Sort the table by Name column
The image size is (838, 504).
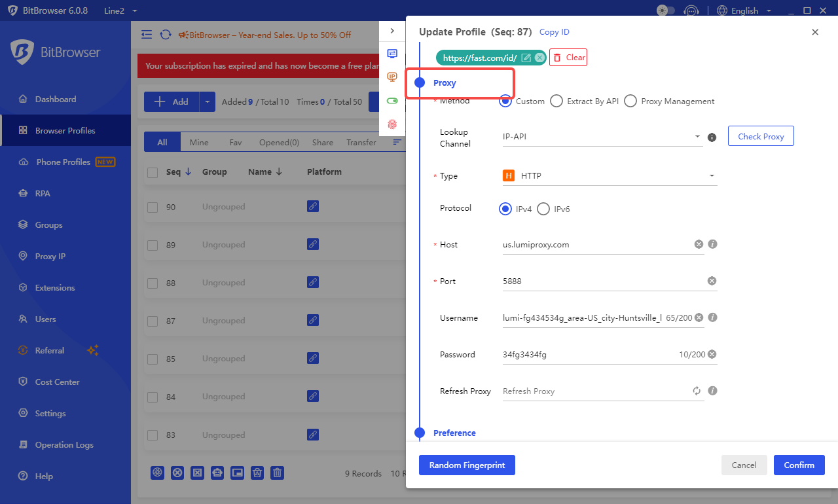[x=265, y=171]
